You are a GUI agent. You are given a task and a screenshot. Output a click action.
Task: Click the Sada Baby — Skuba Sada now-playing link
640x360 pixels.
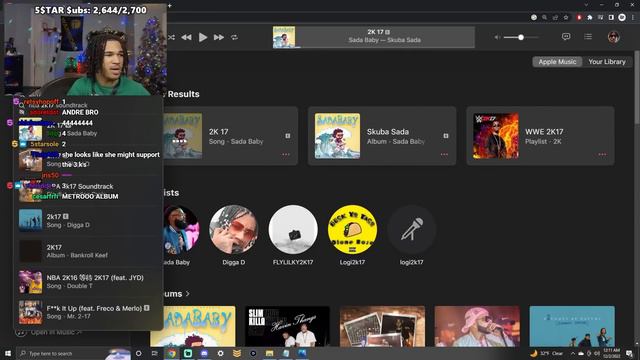click(384, 40)
